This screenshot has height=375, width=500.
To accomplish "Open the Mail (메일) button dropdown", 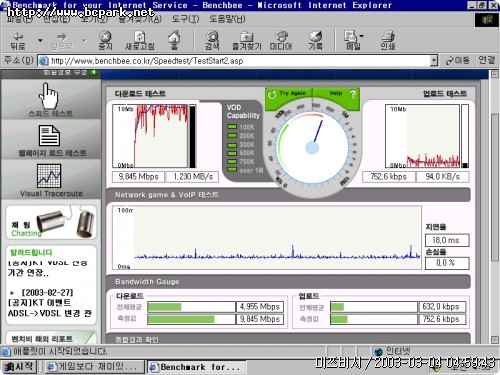I will click(362, 36).
